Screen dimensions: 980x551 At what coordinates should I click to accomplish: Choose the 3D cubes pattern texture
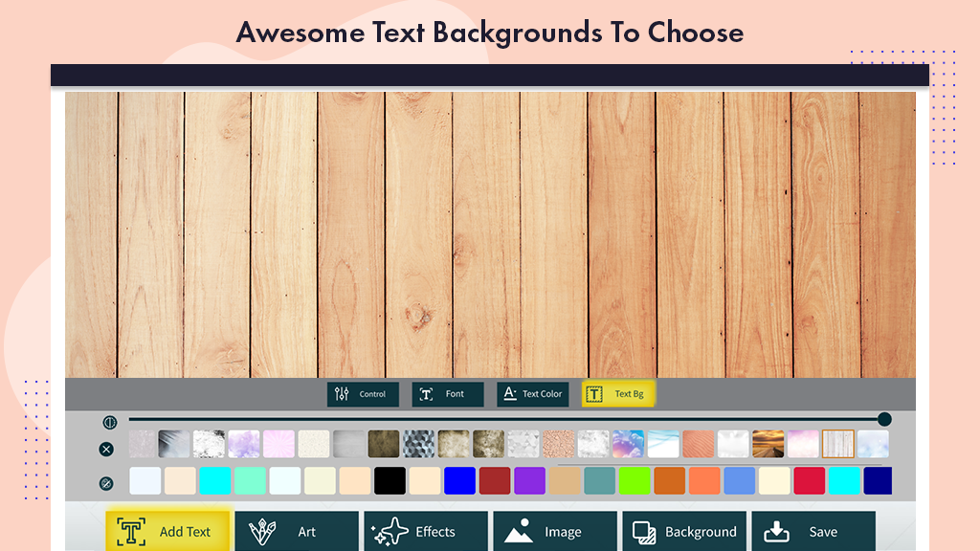[x=419, y=444]
